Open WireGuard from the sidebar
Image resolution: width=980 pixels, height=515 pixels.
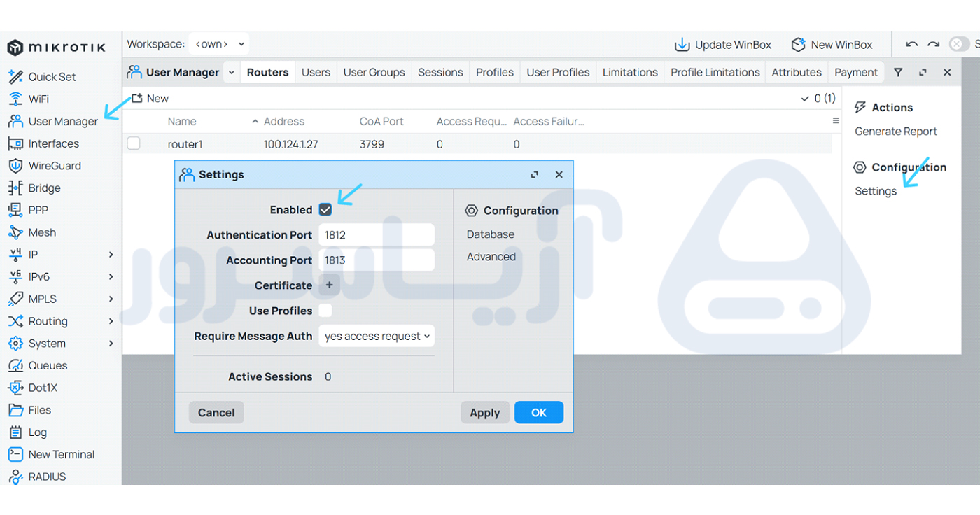pos(45,166)
